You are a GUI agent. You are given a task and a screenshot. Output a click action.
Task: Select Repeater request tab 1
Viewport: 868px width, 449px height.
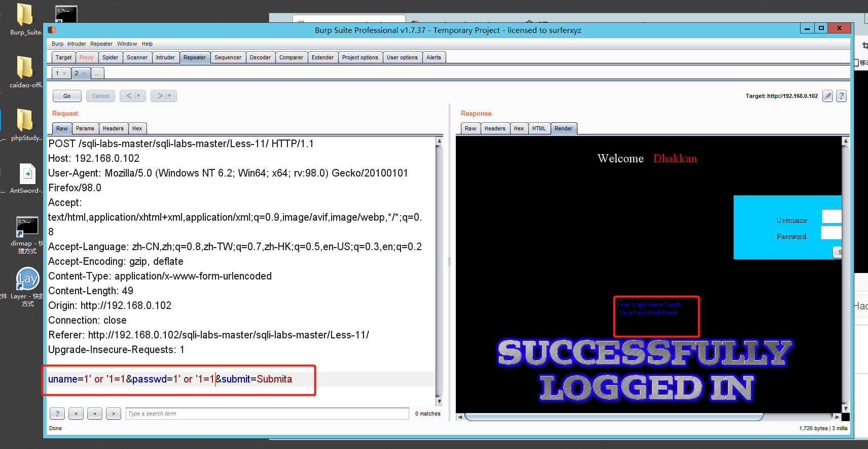(57, 74)
